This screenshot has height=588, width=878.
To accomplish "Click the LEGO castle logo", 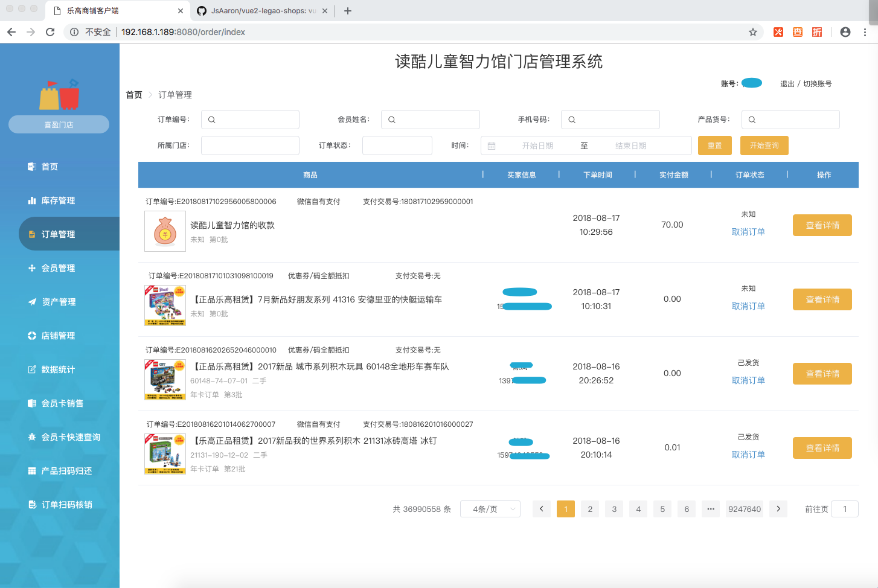I will tap(59, 95).
